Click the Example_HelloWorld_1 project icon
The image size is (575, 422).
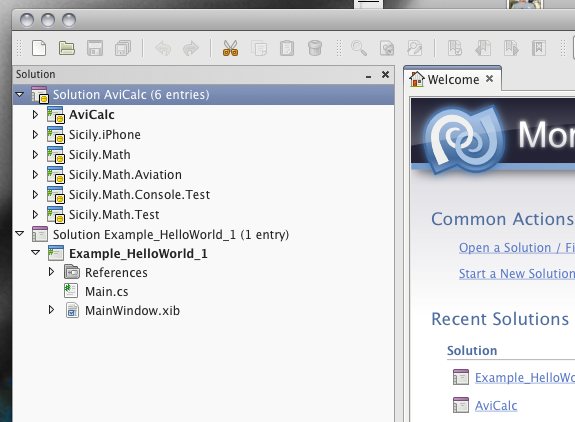(x=56, y=253)
